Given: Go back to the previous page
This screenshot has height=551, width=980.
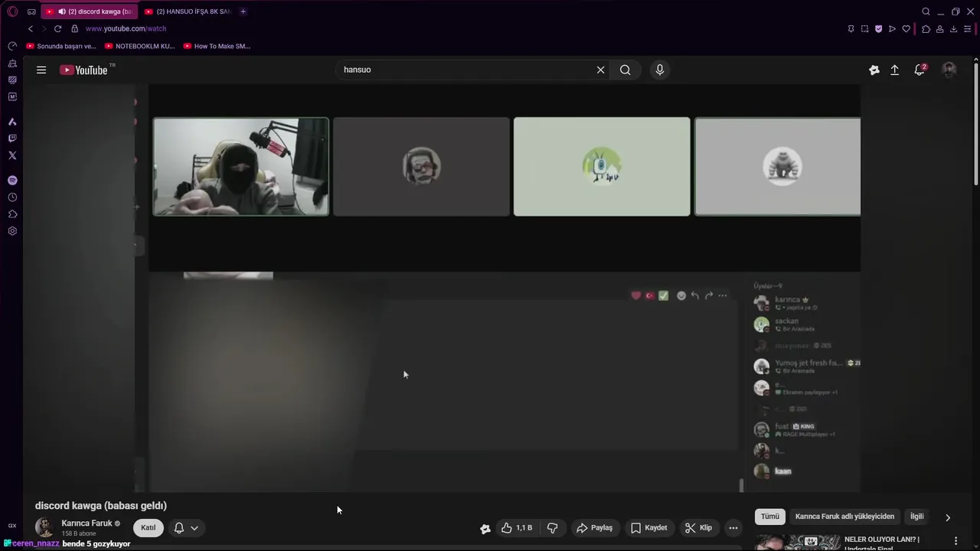Looking at the screenshot, I should coord(31,28).
